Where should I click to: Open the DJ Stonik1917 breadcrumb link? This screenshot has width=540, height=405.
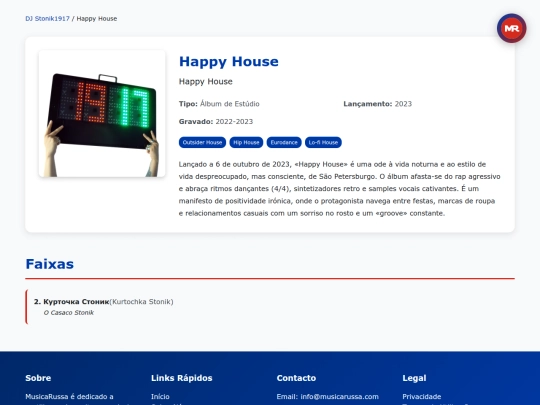(48, 19)
